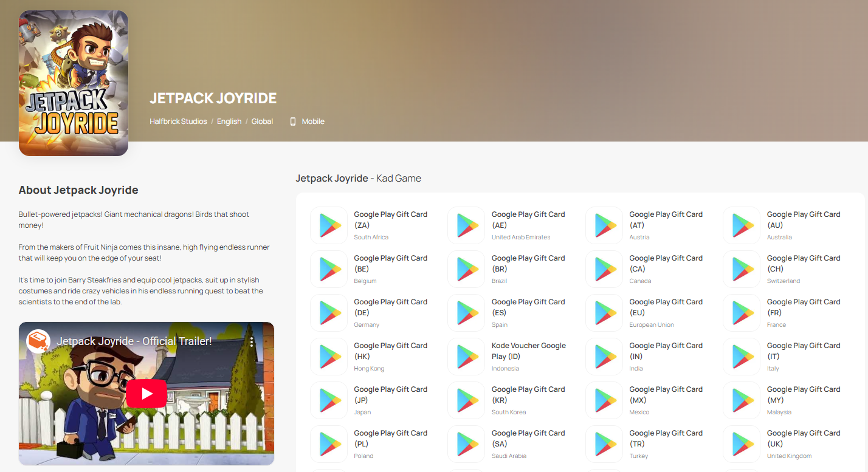Select Kode Voucher Google Play (ID)
The image size is (868, 472).
click(x=528, y=351)
